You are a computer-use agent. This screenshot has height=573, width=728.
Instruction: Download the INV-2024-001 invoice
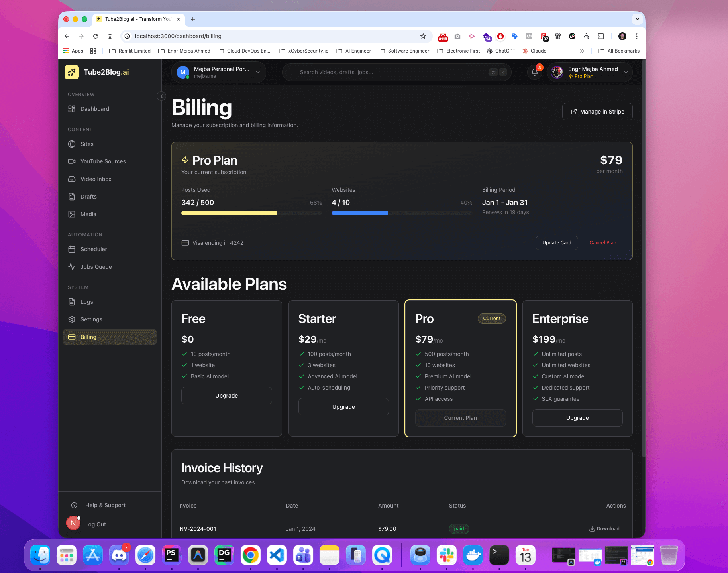(x=604, y=528)
